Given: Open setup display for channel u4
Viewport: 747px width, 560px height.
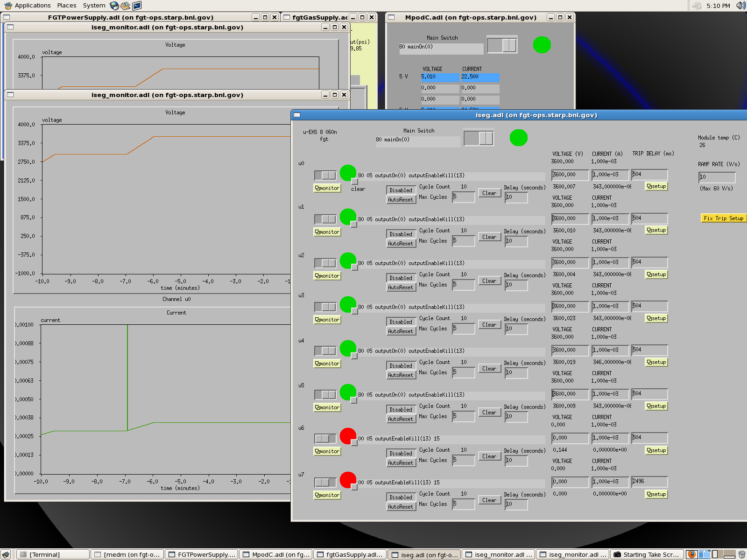Looking at the screenshot, I should 656,362.
